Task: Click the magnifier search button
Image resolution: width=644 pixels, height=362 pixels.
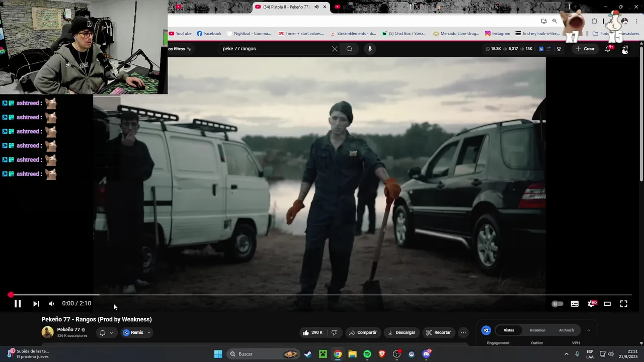Action: click(x=349, y=49)
